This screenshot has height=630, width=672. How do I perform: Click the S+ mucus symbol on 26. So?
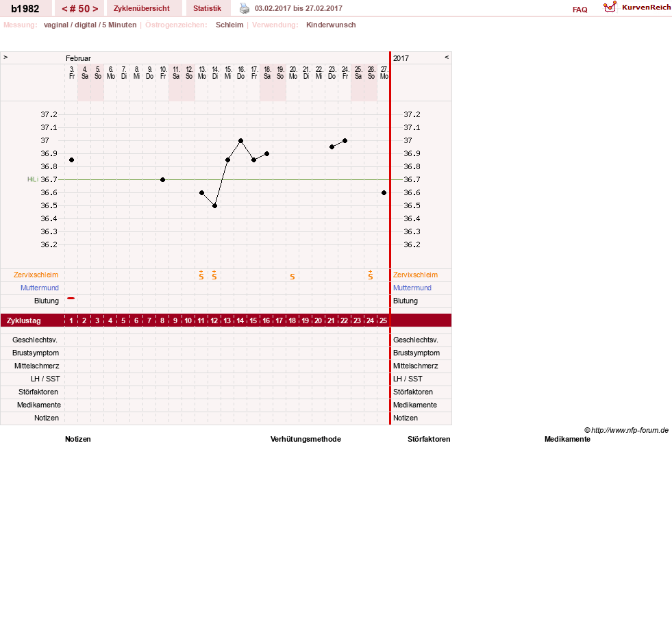click(371, 275)
